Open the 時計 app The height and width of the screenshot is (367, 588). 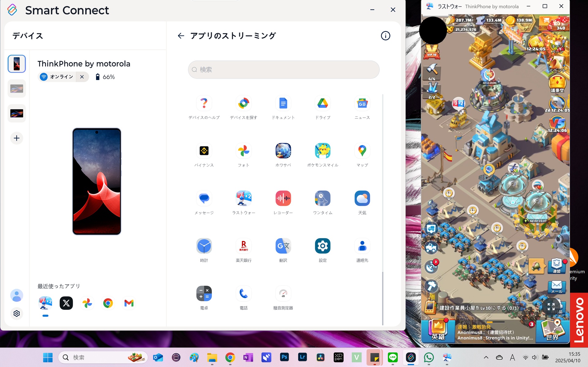pos(204,246)
